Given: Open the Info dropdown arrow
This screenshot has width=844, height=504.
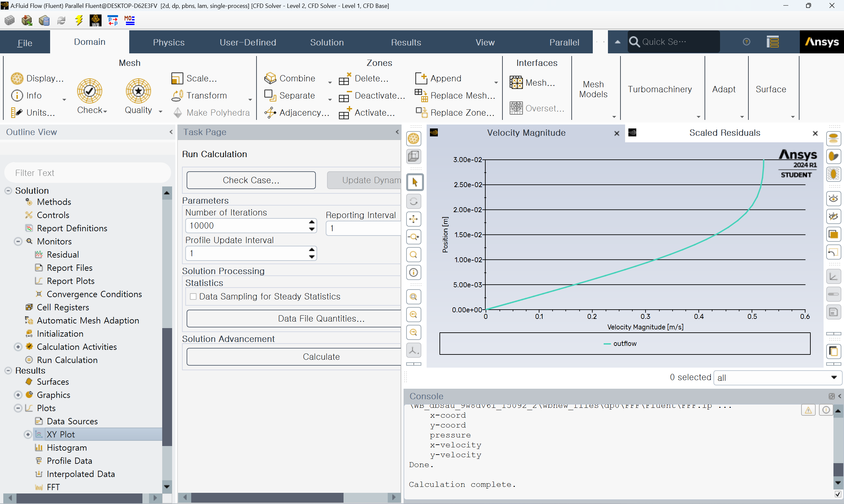Looking at the screenshot, I should click(64, 100).
